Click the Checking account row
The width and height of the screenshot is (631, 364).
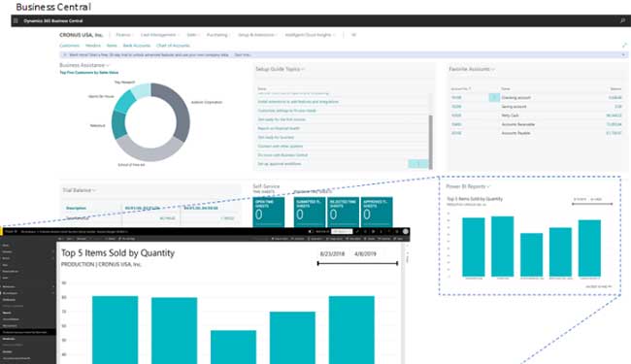click(537, 97)
